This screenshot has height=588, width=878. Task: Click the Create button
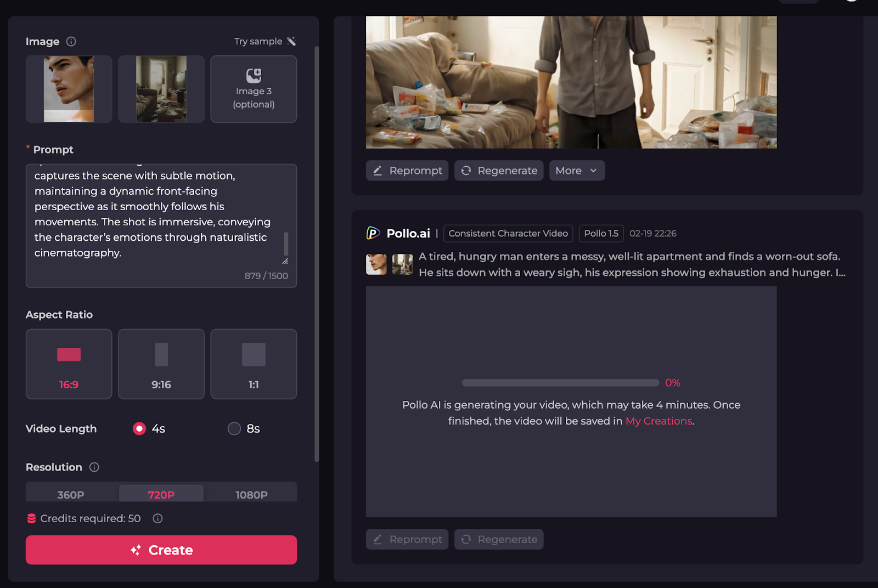click(x=161, y=550)
